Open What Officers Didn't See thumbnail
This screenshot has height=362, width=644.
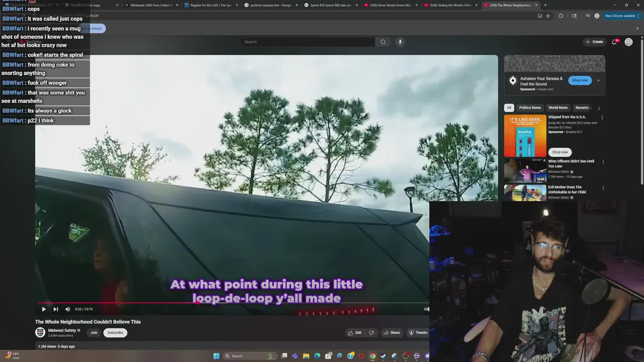[x=525, y=171]
